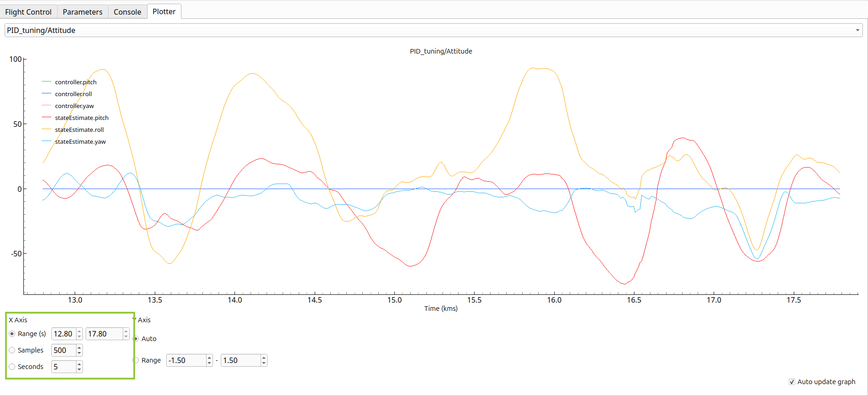This screenshot has width=868, height=396.
Task: Select the X Axis Range (s) radio button
Action: [x=12, y=334]
